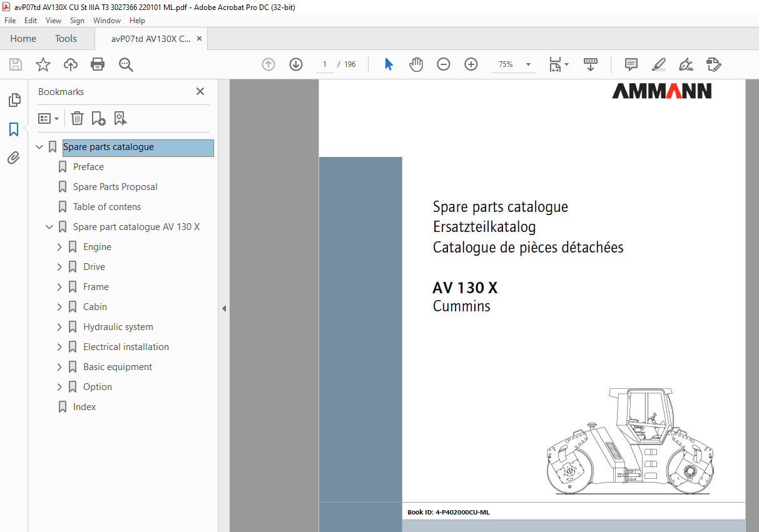The image size is (759, 532).
Task: Open the Sign document tool
Action: 686,64
